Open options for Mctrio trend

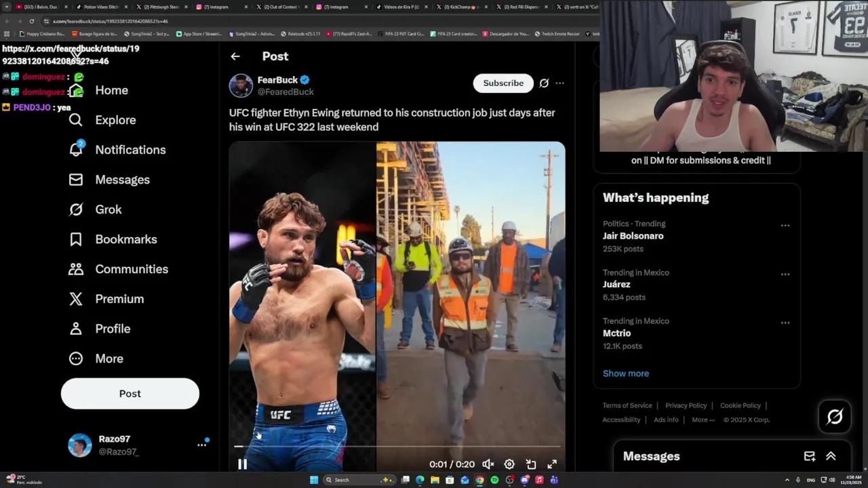tap(785, 323)
